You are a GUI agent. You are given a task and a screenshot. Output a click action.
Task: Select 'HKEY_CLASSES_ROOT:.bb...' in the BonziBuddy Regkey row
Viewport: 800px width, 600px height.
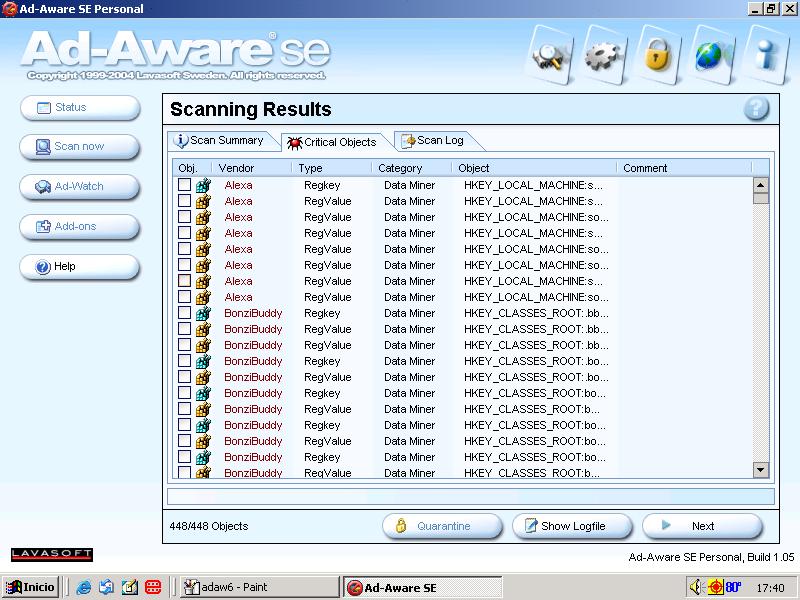click(x=536, y=313)
